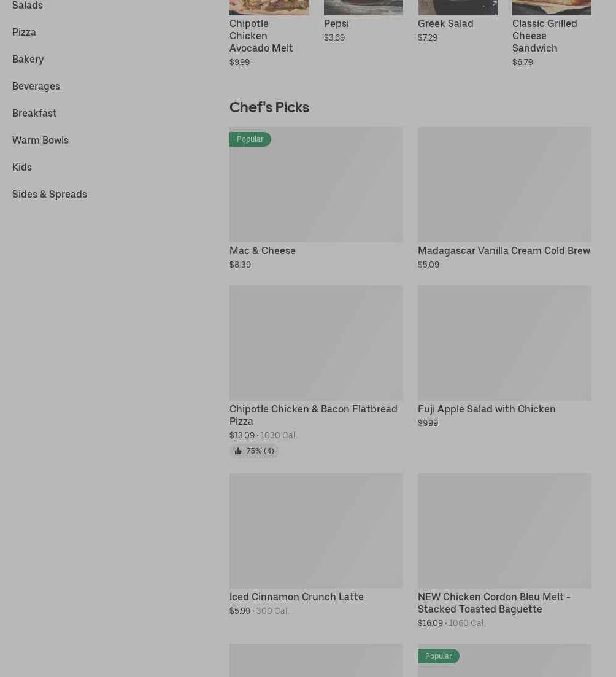
Task: Jump to the Breakfast category
Action: [x=34, y=113]
